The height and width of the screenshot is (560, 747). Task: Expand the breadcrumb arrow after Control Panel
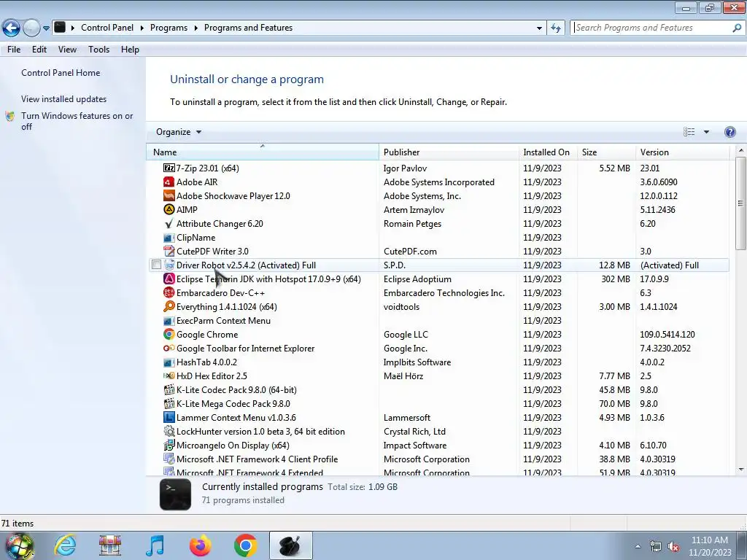coord(142,28)
